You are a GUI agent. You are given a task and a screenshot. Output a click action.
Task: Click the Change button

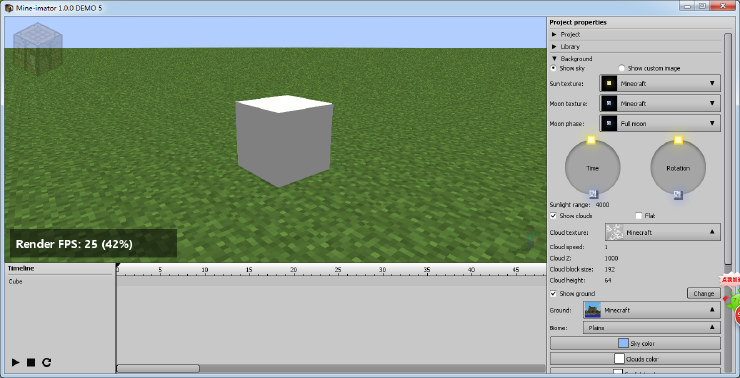tap(704, 294)
